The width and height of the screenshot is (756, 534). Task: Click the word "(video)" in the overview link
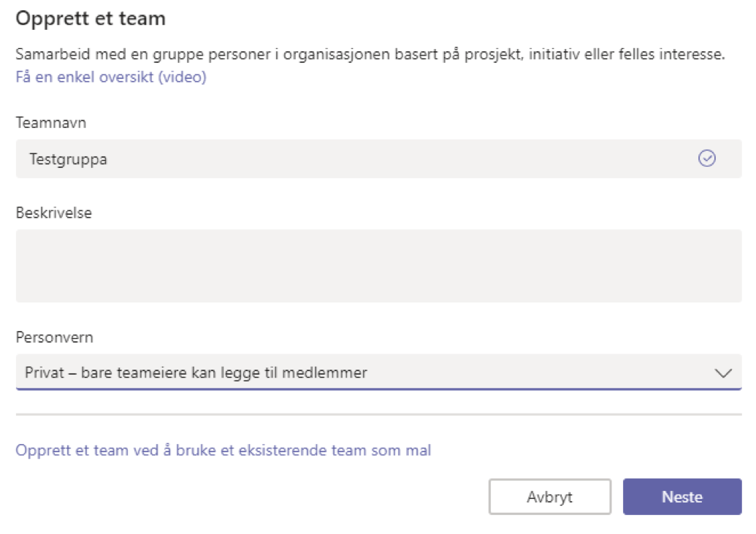click(182, 77)
